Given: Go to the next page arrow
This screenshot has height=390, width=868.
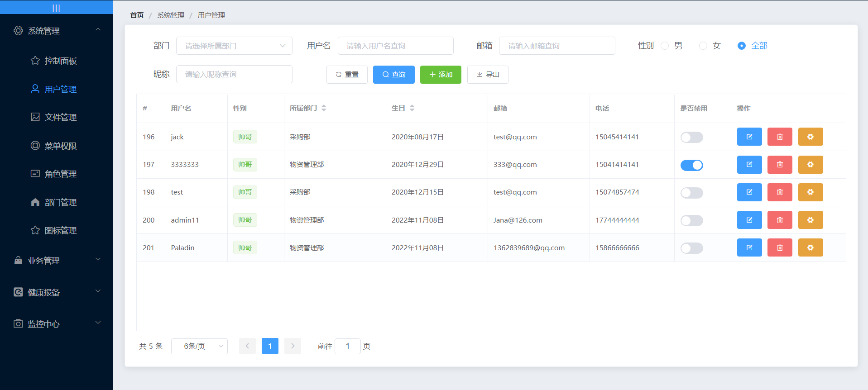Looking at the screenshot, I should click(x=293, y=346).
